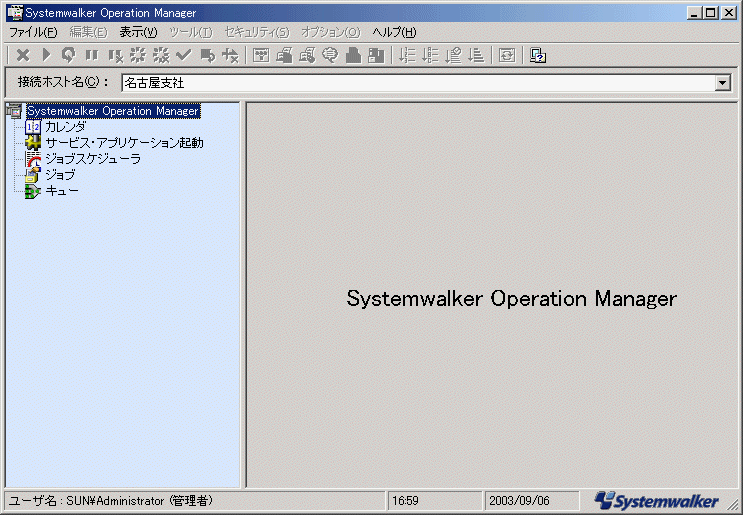
Task: Click the last down-arrow sort icon
Action: click(476, 55)
